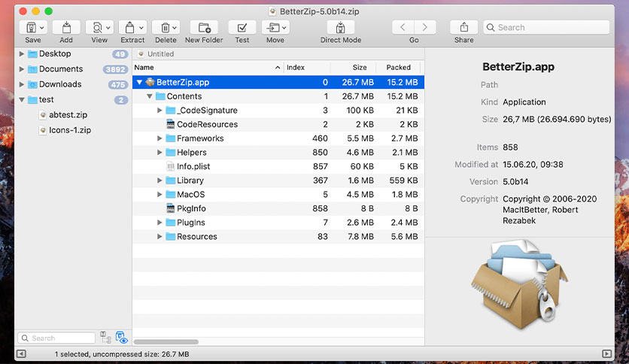Expand the Frameworks folder
The height and width of the screenshot is (364, 629).
[x=160, y=138]
